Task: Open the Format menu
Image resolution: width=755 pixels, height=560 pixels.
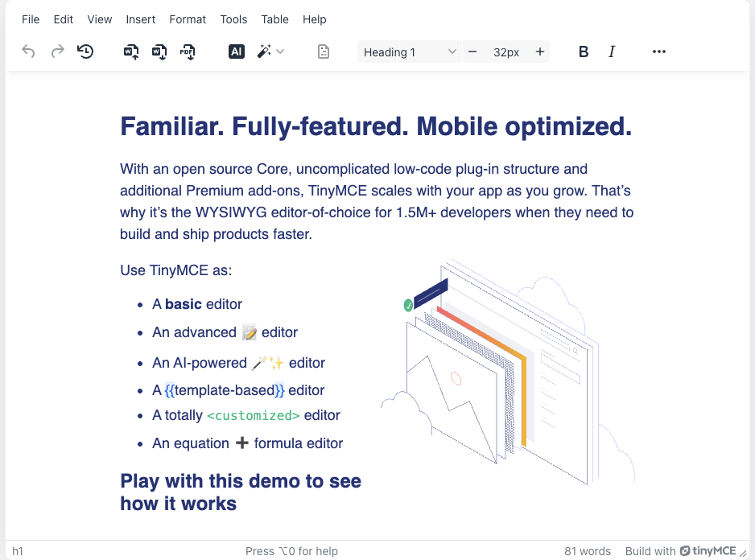Action: coord(188,19)
